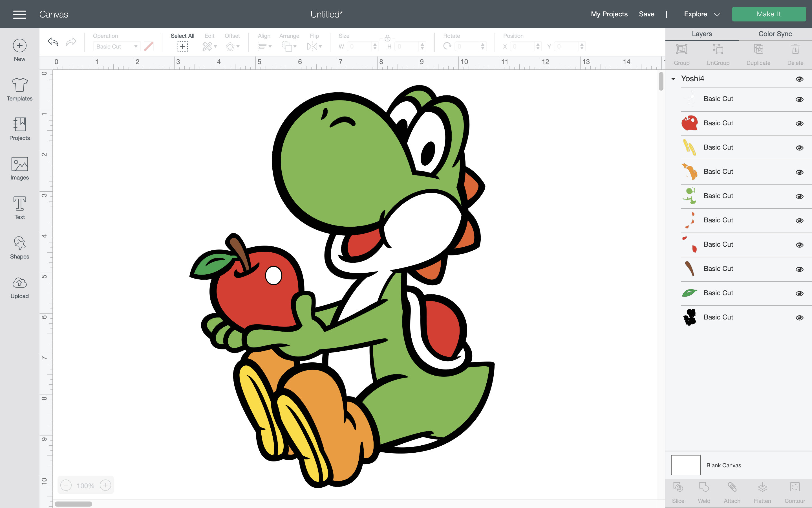Open the operation color swatch
812x508 pixels.
point(149,46)
